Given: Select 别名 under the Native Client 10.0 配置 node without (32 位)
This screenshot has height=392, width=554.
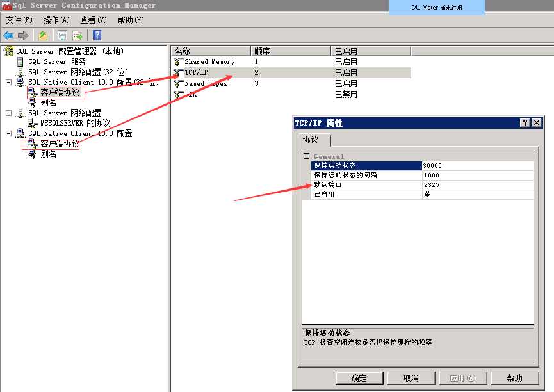Looking at the screenshot, I should (49, 154).
